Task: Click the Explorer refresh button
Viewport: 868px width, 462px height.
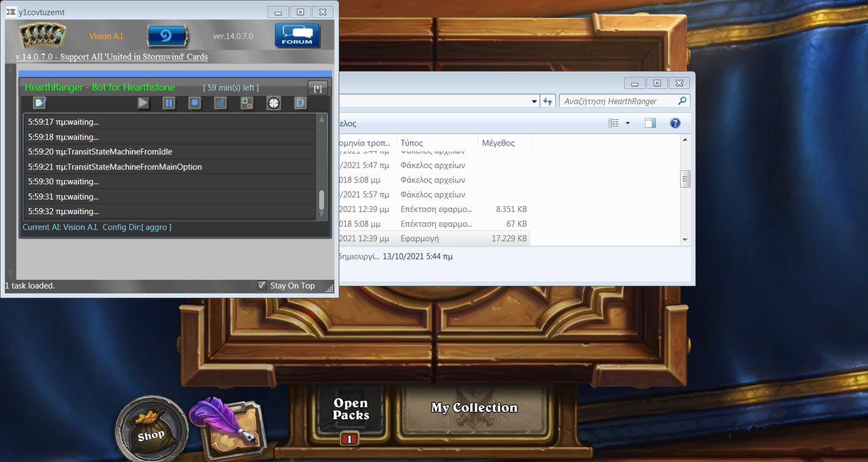Action: (x=548, y=102)
